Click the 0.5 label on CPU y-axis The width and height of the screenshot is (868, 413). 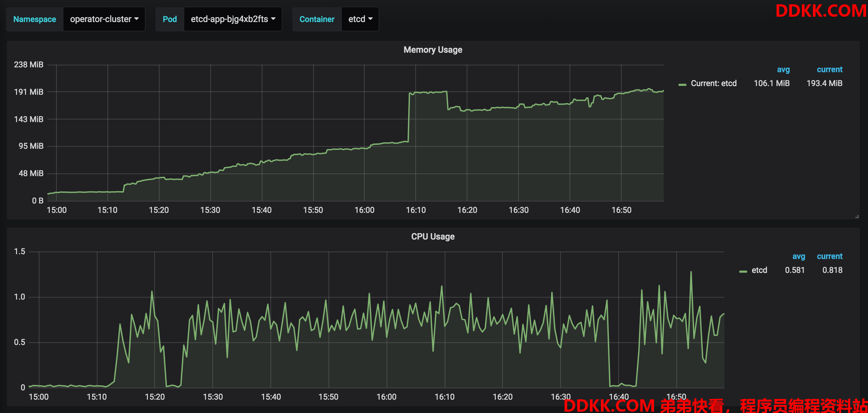point(20,343)
